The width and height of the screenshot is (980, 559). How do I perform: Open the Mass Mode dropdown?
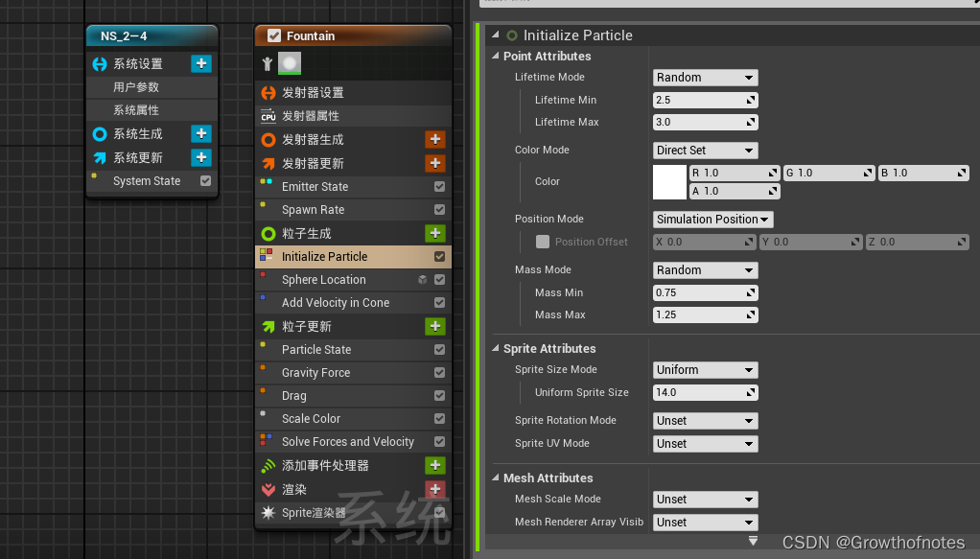point(705,269)
